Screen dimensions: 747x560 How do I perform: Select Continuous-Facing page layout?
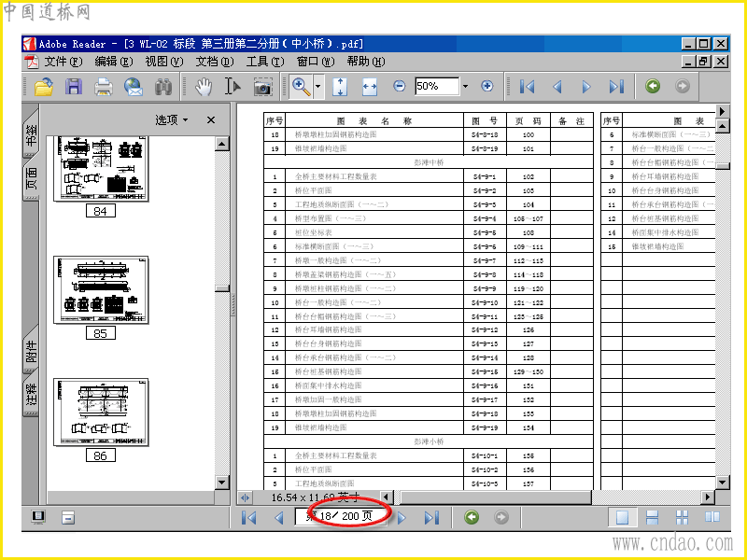(x=683, y=517)
